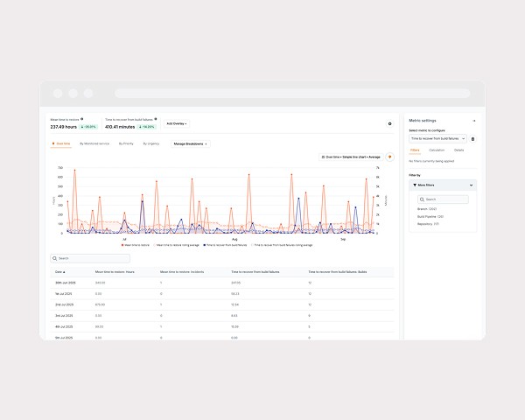
Task: Open the Manage Breakdowns dropdown
Action: (x=190, y=143)
